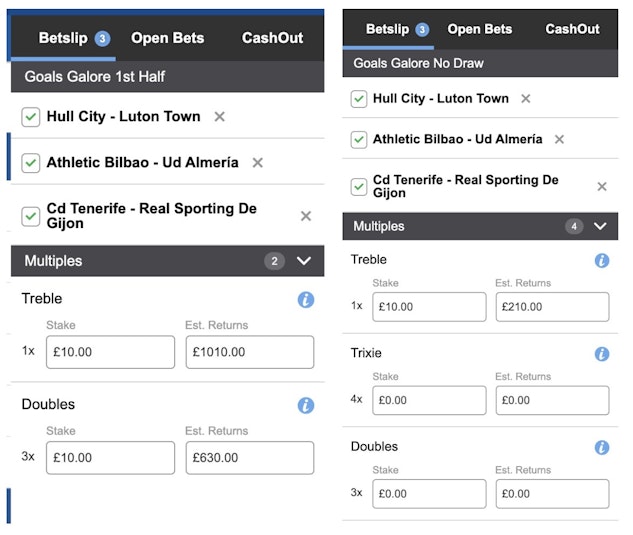This screenshot has width=633, height=535.
Task: Show Trixie bet info icon
Action: click(602, 354)
